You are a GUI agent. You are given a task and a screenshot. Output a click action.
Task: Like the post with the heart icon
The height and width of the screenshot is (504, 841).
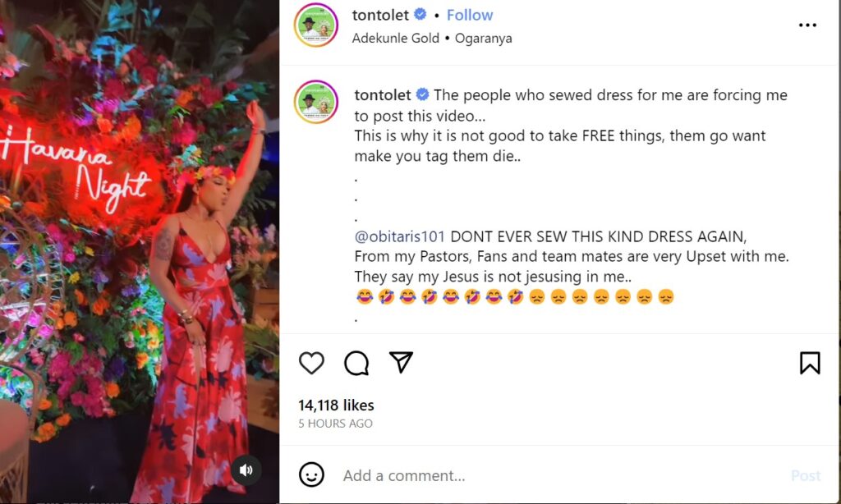[311, 363]
